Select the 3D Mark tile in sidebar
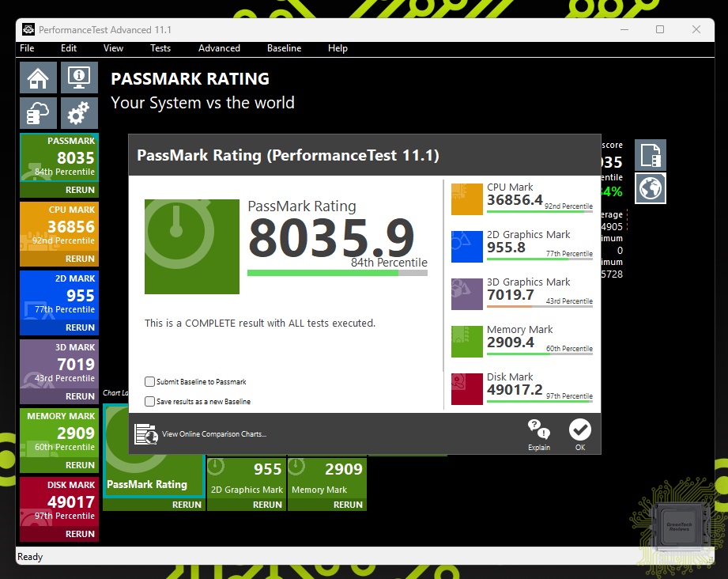The image size is (728, 579). [x=58, y=364]
